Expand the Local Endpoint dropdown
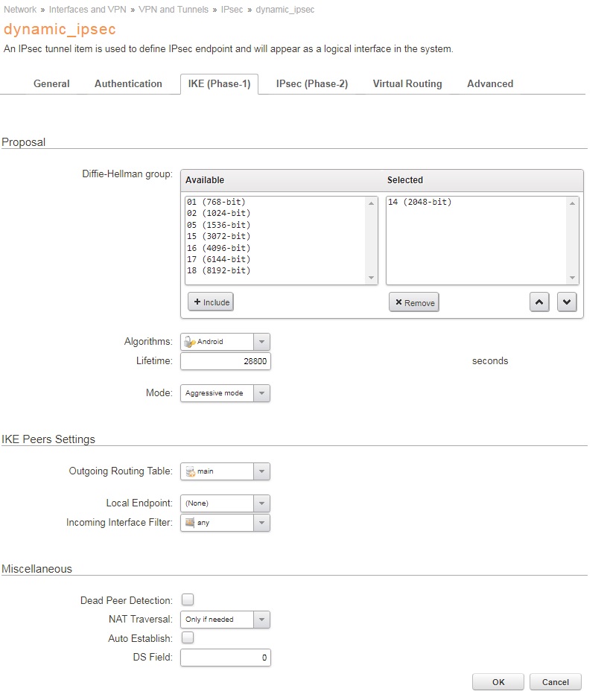Viewport: 610px width, 700px height. [225, 503]
